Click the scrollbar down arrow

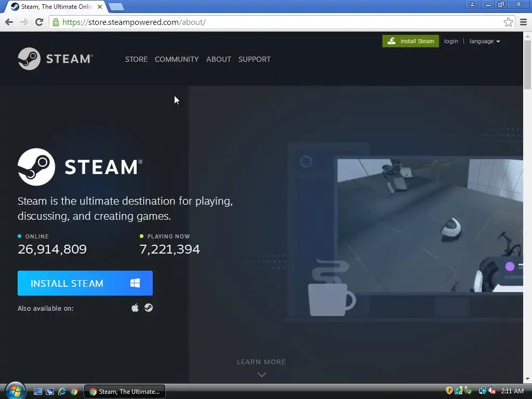tap(527, 379)
